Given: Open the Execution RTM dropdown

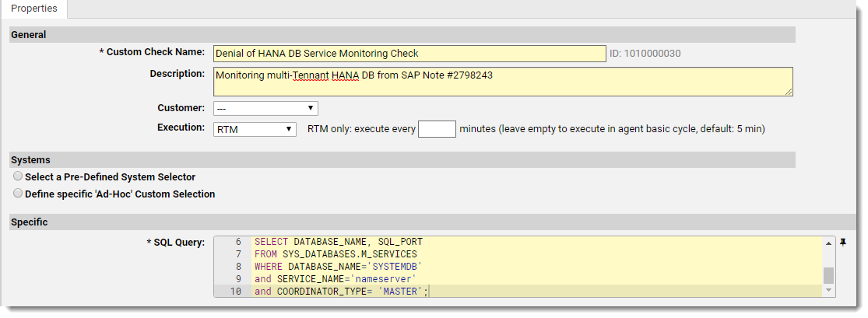Looking at the screenshot, I should click(255, 129).
